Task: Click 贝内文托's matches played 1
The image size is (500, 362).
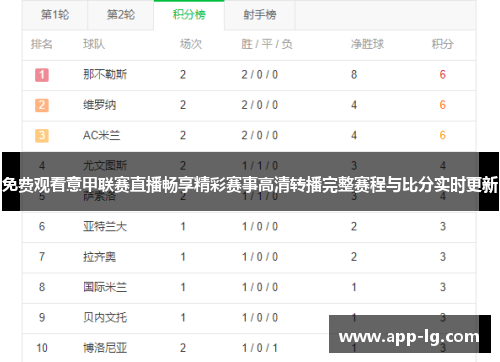Action: click(183, 318)
